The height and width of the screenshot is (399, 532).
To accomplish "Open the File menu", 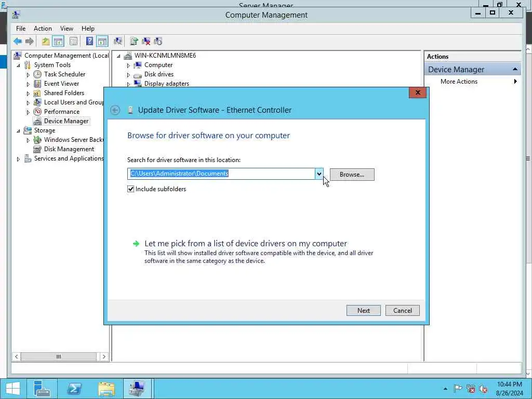I will [21, 29].
